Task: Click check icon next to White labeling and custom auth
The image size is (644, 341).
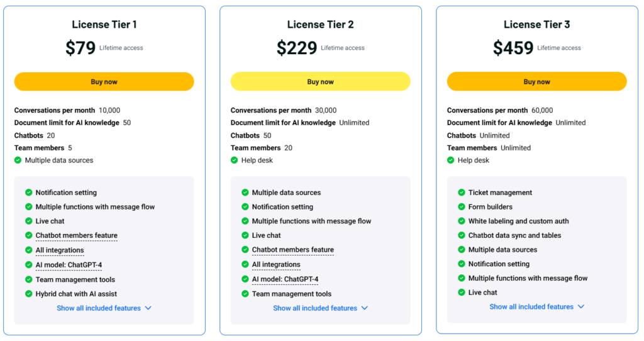Action: [x=461, y=221]
